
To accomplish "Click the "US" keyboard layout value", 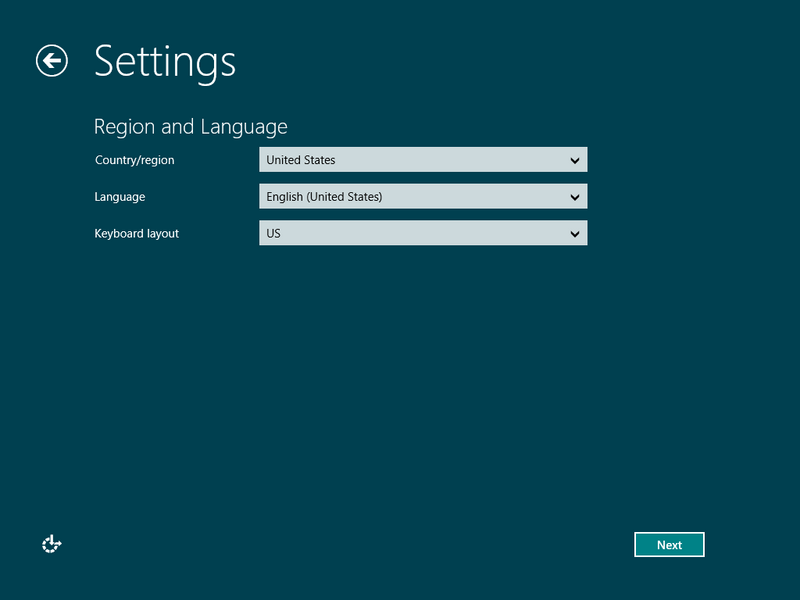I will click(274, 234).
